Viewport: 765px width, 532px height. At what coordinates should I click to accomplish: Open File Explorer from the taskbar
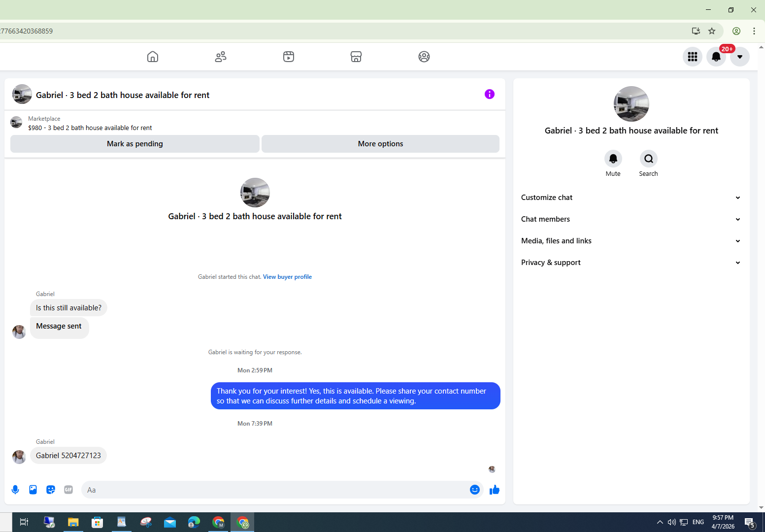(73, 522)
